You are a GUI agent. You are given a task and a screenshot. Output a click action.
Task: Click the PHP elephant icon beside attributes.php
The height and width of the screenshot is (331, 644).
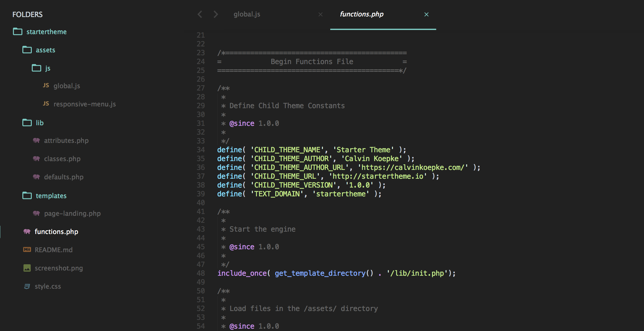(36, 141)
